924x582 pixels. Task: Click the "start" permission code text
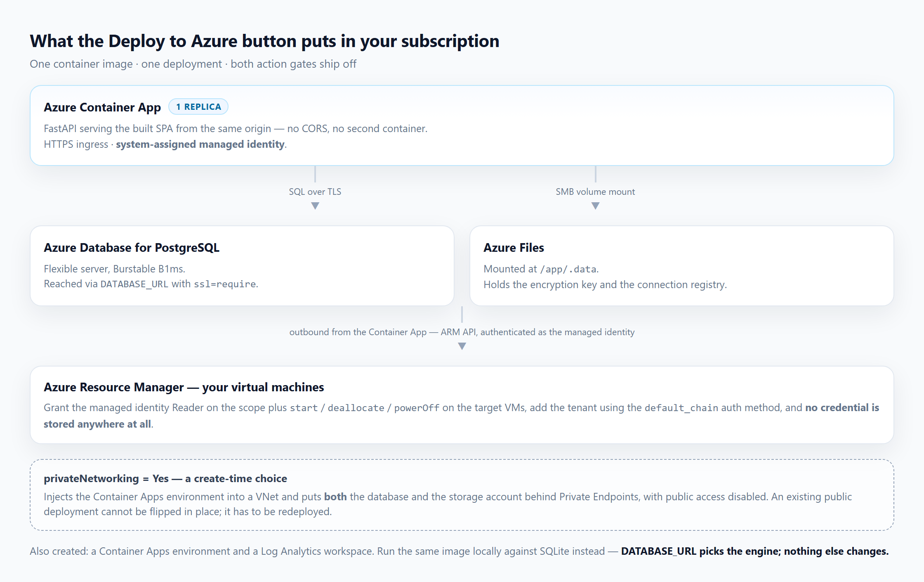coord(304,408)
